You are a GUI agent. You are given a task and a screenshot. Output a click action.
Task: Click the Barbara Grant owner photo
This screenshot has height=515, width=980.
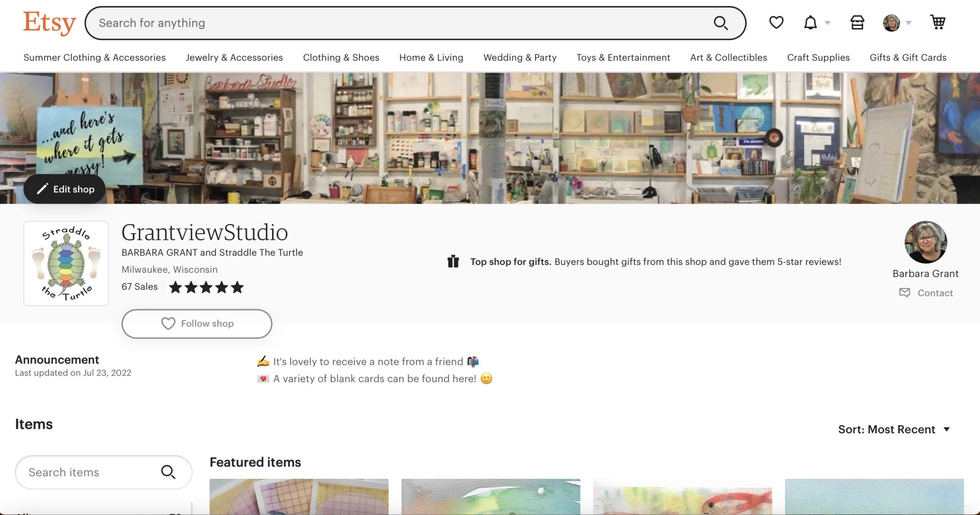925,242
